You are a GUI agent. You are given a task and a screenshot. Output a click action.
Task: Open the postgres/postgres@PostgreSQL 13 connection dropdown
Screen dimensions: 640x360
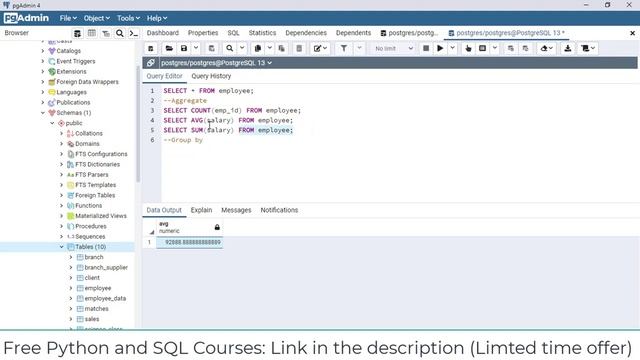(x=216, y=63)
